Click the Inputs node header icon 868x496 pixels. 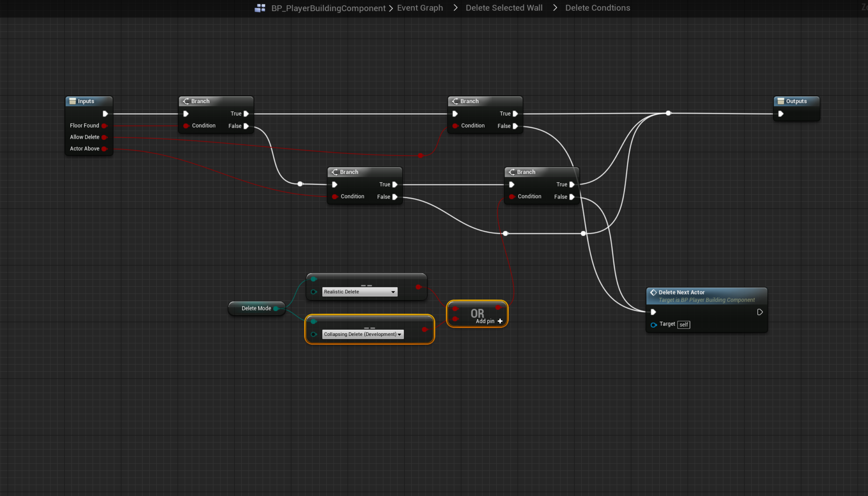(73, 101)
